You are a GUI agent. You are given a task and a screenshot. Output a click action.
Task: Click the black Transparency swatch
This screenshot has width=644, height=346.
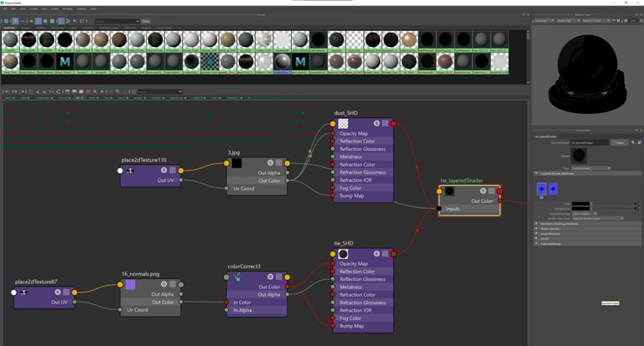tap(581, 209)
